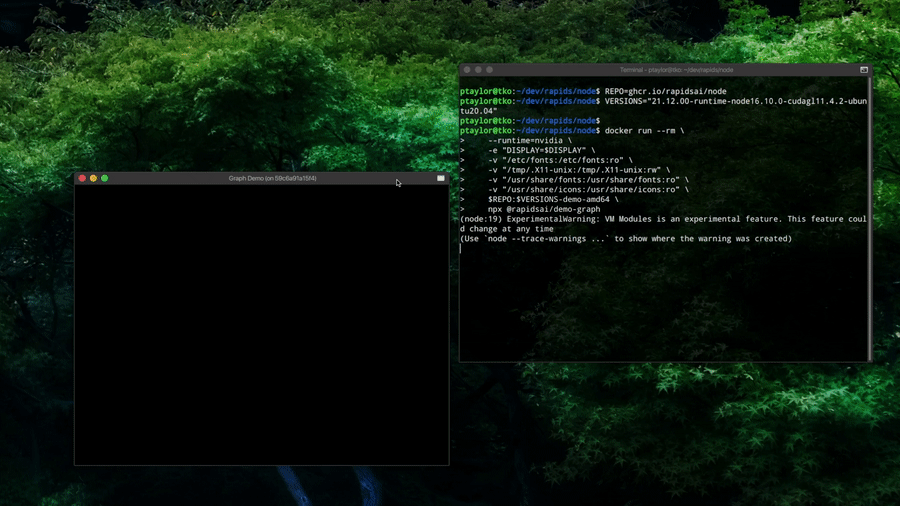This screenshot has width=900, height=506.
Task: Click the '(node:19) ExperimentalWarning' output line
Action: click(x=663, y=219)
